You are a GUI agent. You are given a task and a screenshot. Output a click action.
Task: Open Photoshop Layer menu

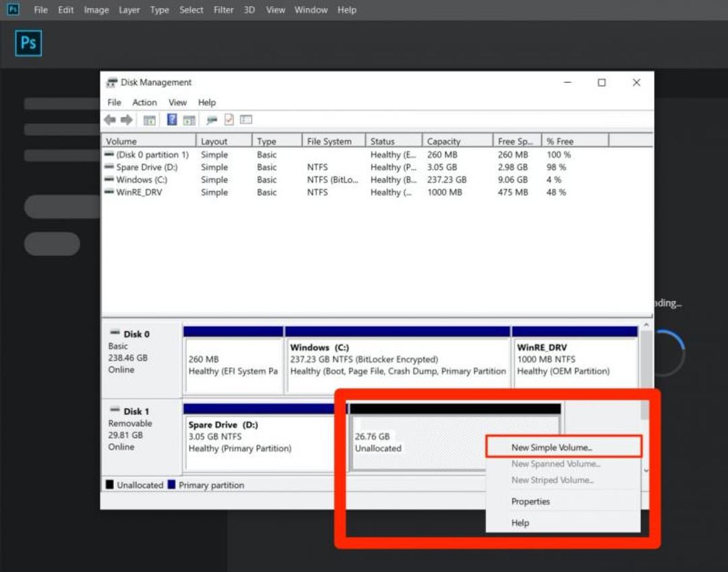tap(129, 9)
